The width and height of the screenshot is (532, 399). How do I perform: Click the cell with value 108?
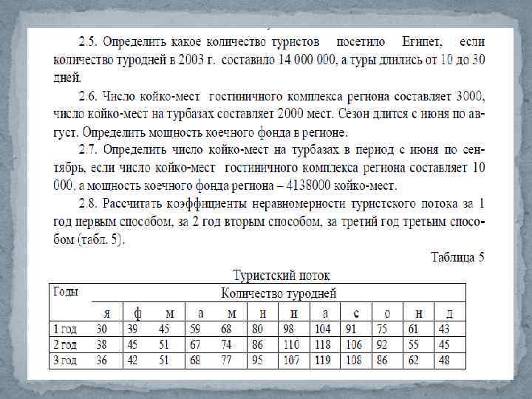pyautogui.click(x=353, y=360)
